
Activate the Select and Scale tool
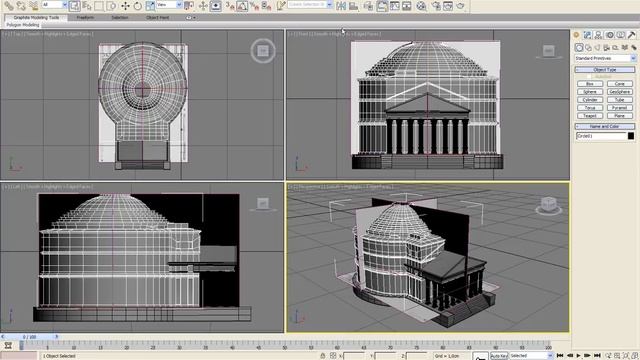point(150,6)
